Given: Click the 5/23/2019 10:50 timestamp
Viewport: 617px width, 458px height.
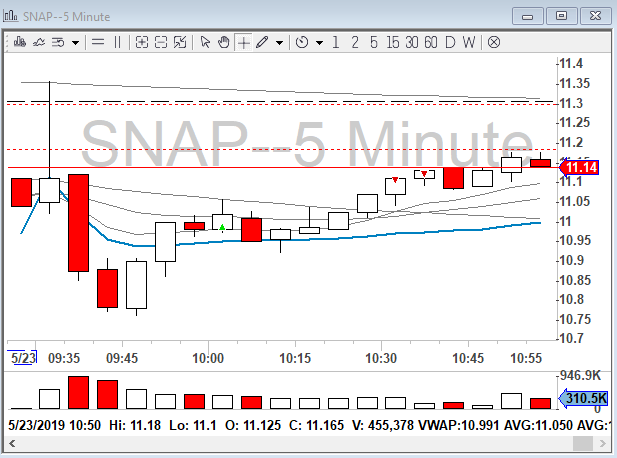Looking at the screenshot, I should pyautogui.click(x=54, y=425).
